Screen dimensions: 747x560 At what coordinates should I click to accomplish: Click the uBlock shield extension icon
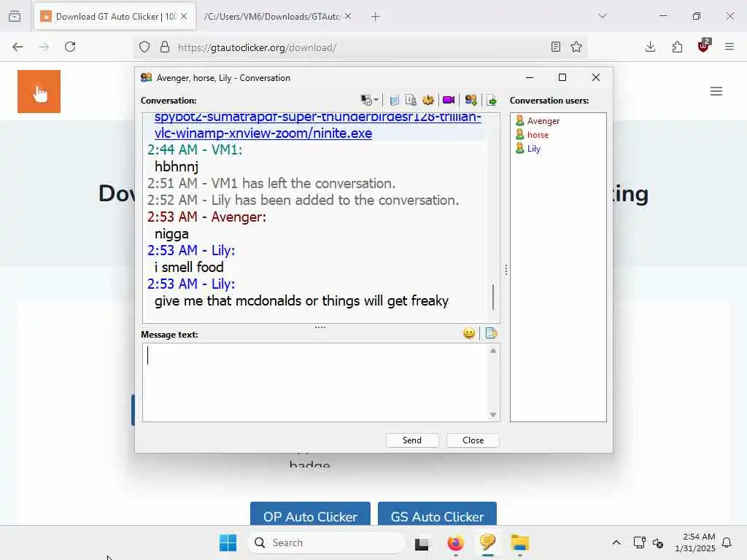pyautogui.click(x=703, y=46)
